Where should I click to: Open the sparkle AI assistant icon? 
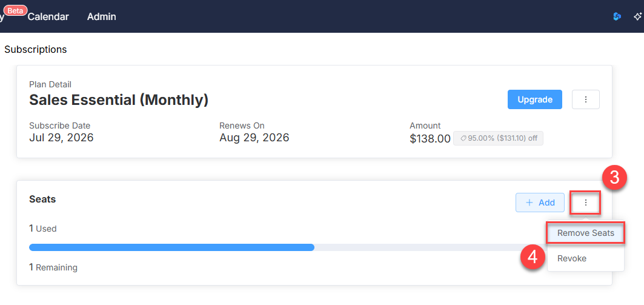tap(638, 16)
